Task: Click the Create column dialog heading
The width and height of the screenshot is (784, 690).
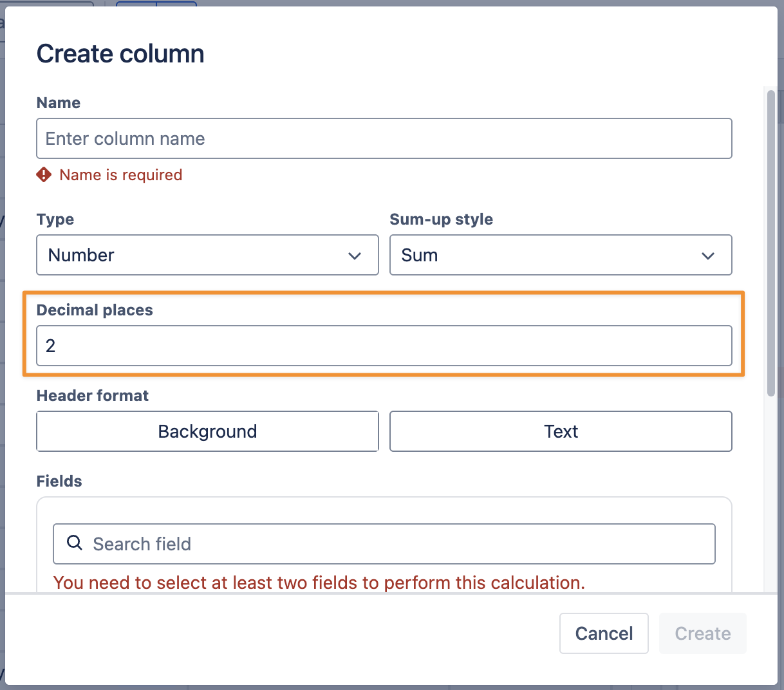Action: pyautogui.click(x=120, y=54)
